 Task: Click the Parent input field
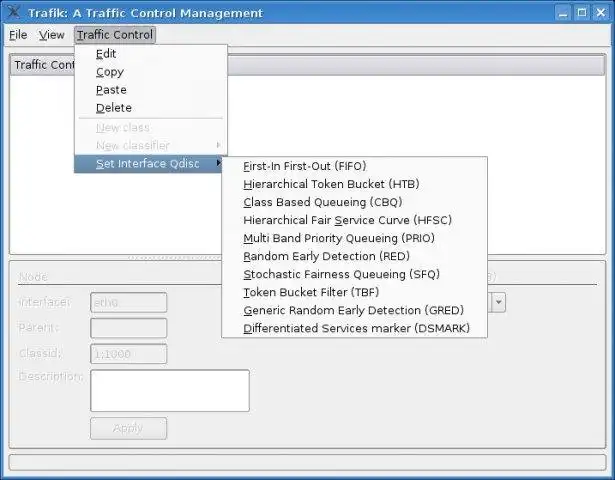coord(129,328)
